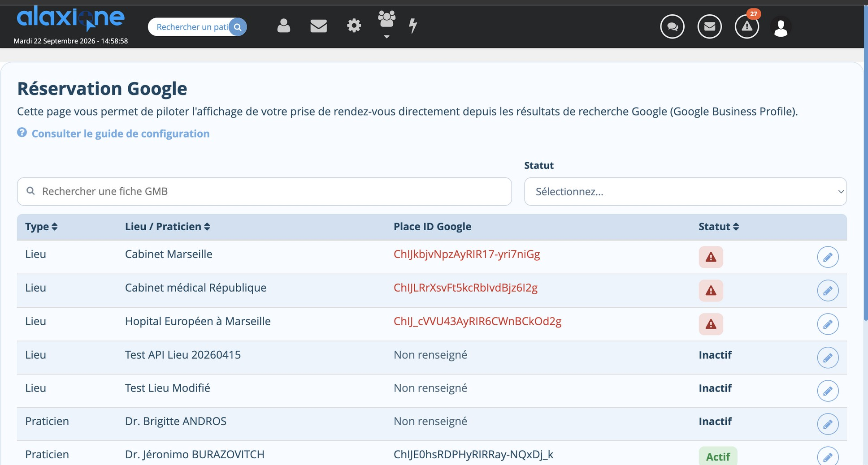Click the Réservation Google page heading
868x465 pixels.
click(102, 89)
